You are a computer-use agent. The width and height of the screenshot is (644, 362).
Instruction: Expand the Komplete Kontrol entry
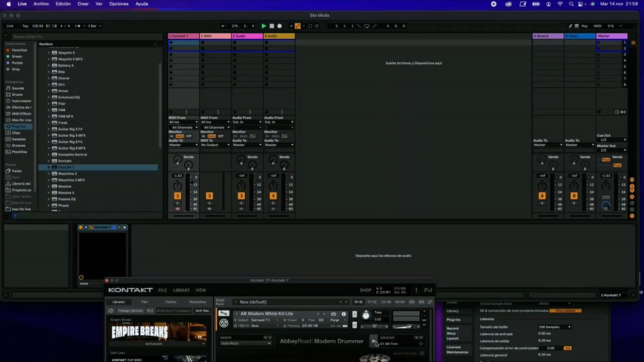click(x=49, y=154)
